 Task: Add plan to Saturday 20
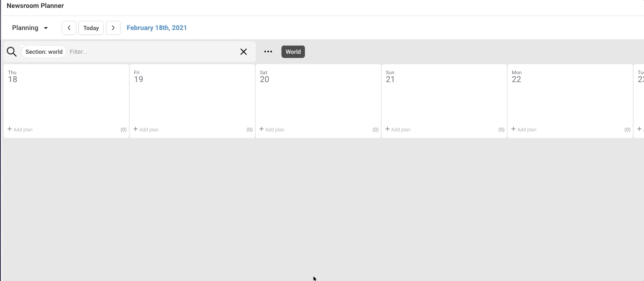(x=272, y=130)
